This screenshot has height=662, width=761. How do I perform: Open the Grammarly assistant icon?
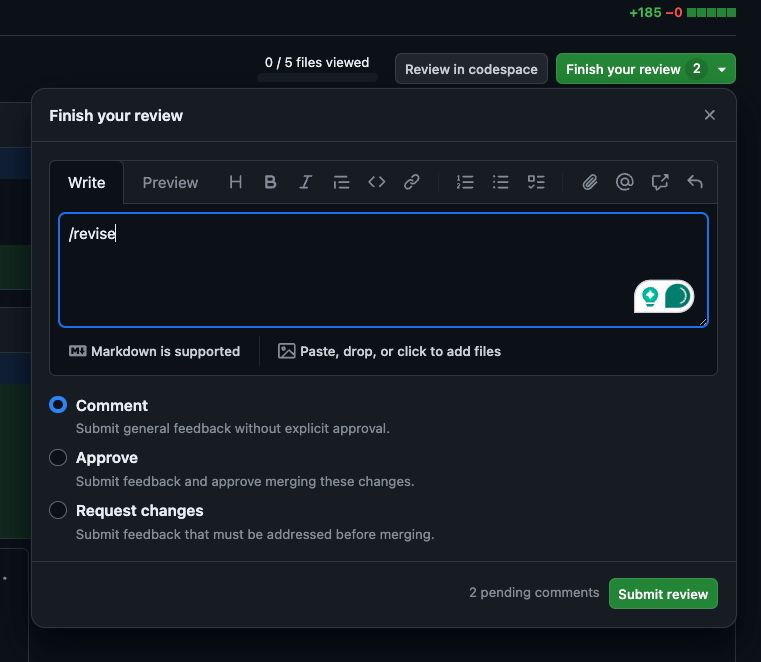pyautogui.click(x=677, y=296)
